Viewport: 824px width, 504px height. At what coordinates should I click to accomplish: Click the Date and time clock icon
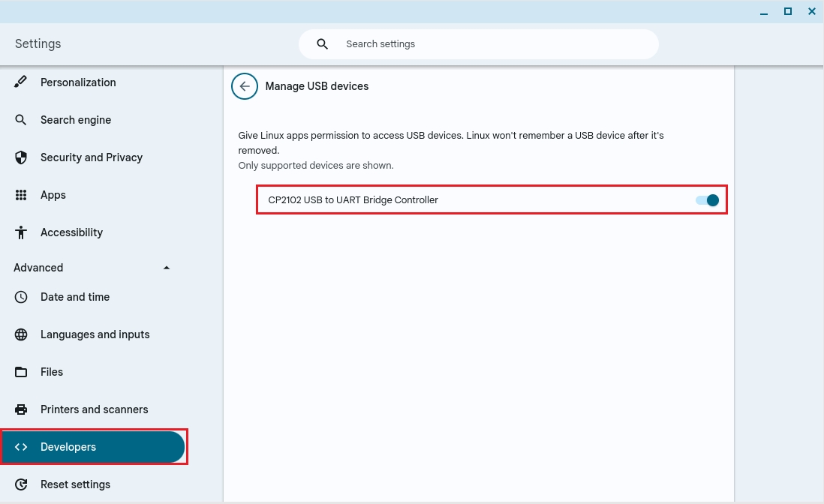pyautogui.click(x=21, y=297)
